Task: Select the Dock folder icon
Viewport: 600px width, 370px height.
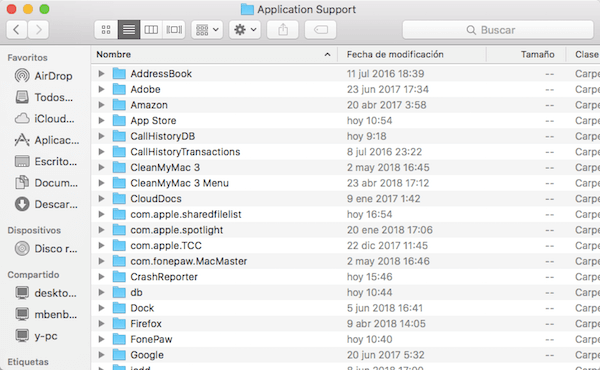Action: pos(119,308)
